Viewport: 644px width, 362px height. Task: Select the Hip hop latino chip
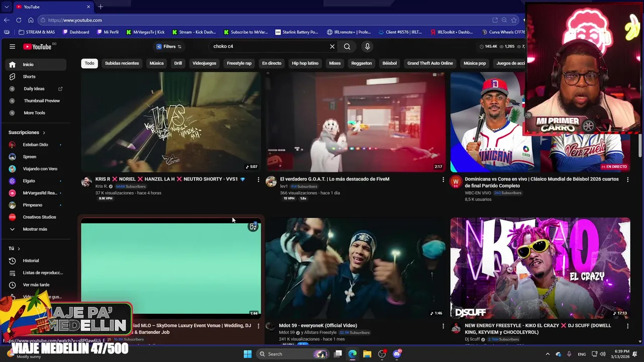(x=305, y=63)
